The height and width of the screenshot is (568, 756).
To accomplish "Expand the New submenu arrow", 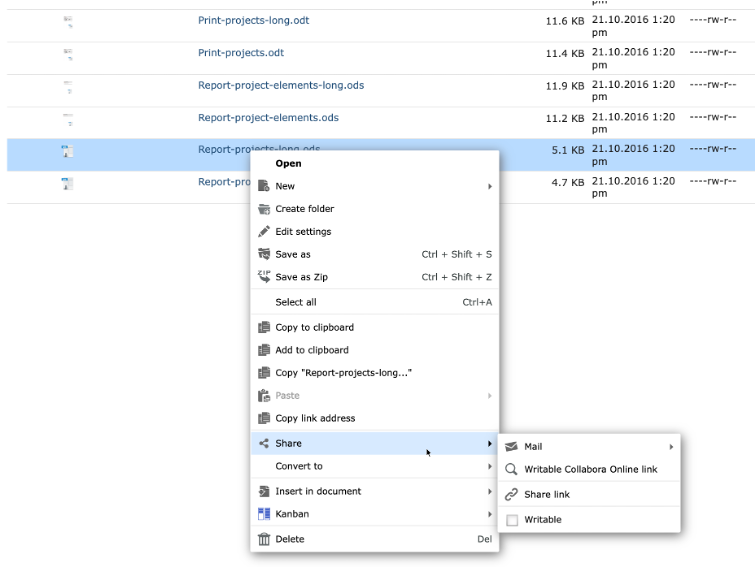I will tap(490, 186).
